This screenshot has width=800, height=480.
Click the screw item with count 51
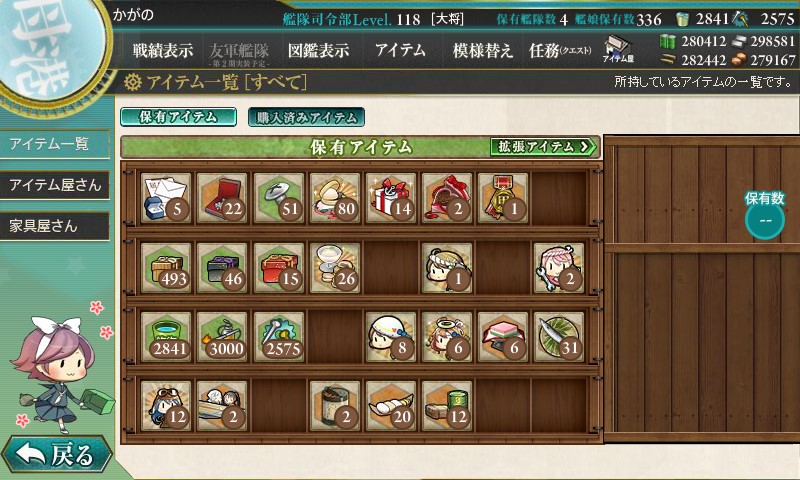(278, 198)
